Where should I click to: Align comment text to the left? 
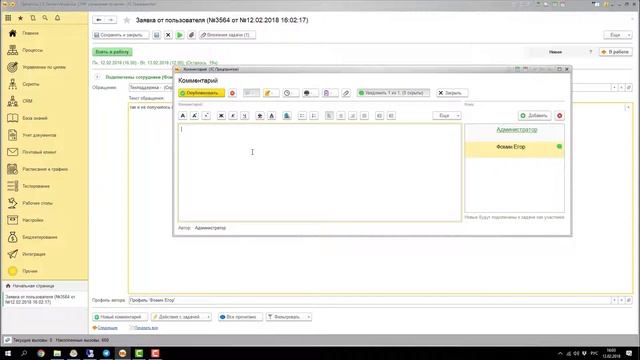tap(329, 116)
